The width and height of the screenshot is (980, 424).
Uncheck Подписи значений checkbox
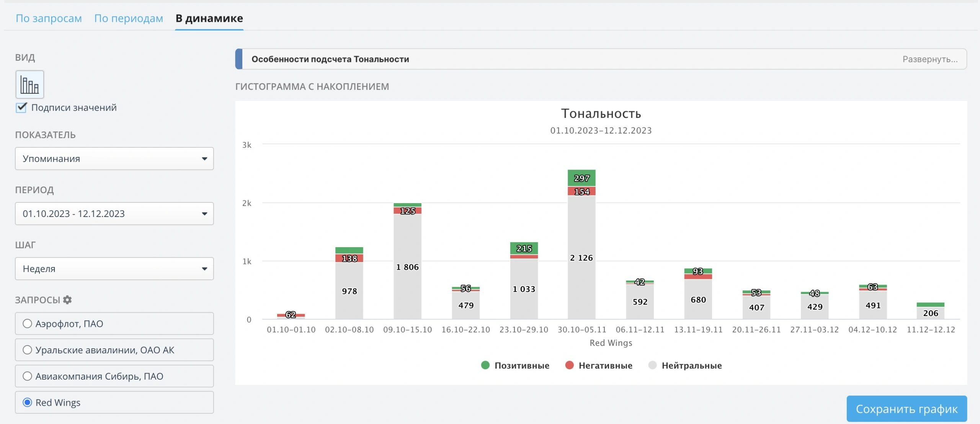(x=21, y=107)
